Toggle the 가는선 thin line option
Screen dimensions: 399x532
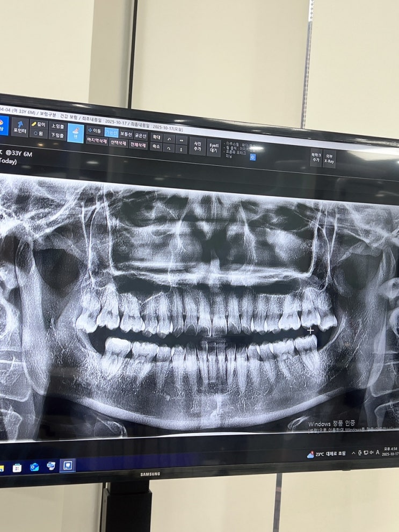click(111, 132)
